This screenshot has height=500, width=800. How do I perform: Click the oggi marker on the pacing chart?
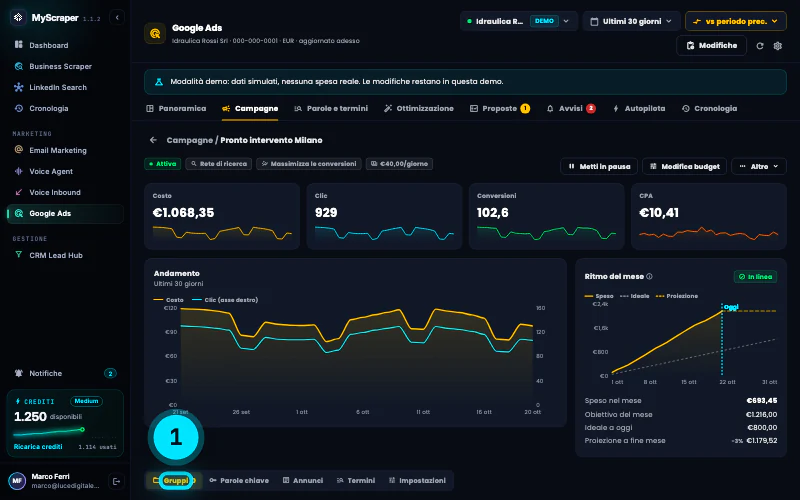[x=731, y=307]
